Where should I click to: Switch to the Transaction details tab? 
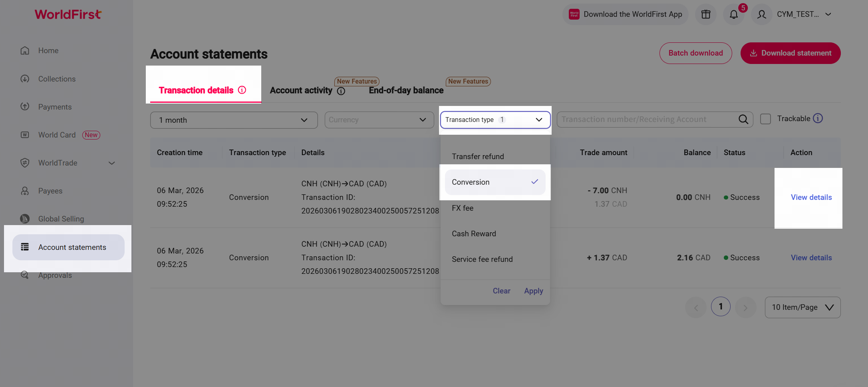point(196,90)
